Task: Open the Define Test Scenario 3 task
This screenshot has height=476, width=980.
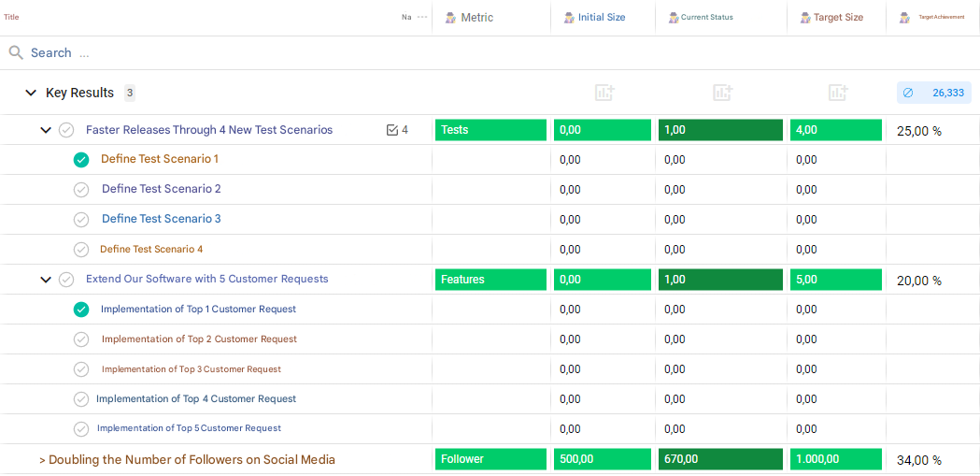Action: pos(161,219)
